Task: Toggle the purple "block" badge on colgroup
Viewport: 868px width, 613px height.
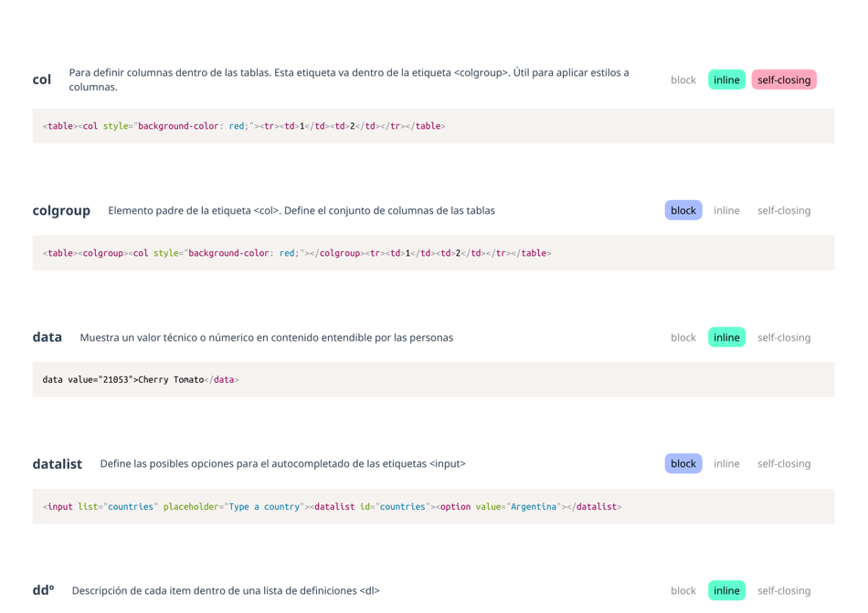Action: point(683,210)
